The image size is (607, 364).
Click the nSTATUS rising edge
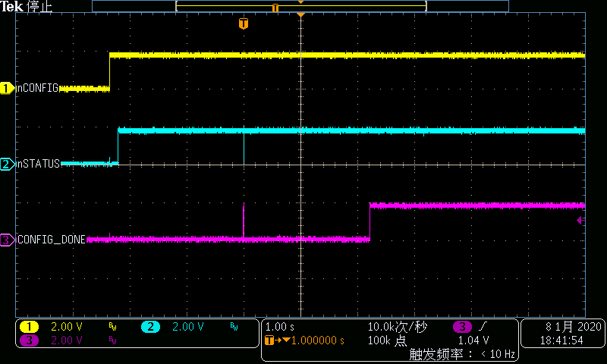(x=118, y=147)
